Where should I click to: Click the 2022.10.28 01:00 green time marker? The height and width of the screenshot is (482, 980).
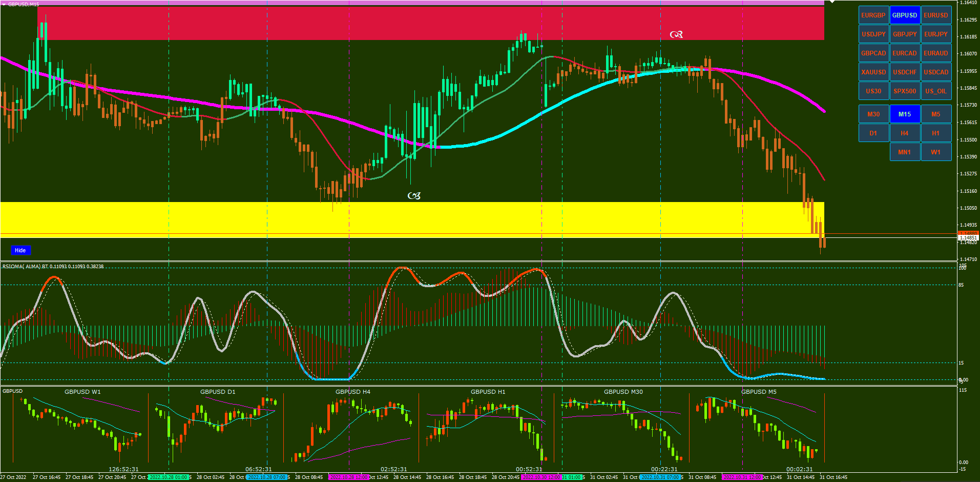point(168,477)
